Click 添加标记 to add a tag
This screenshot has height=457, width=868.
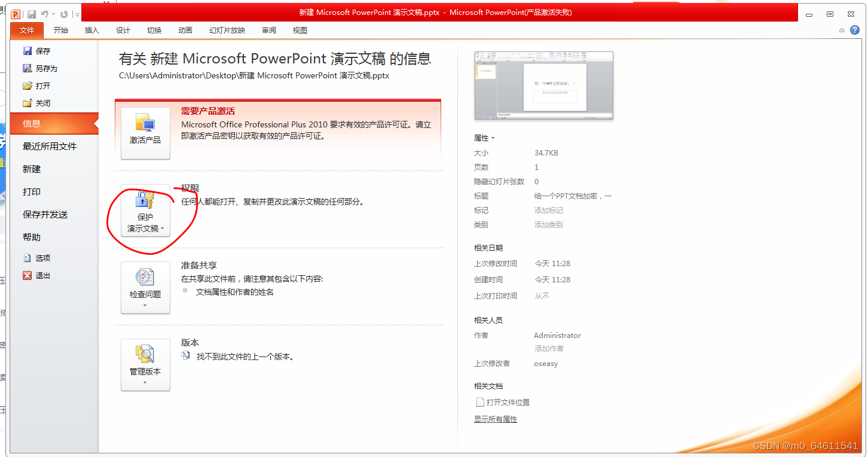[549, 211]
